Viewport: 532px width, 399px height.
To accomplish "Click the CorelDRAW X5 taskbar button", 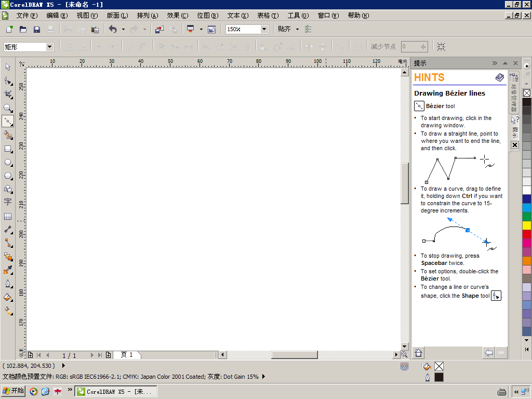I will point(116,392).
